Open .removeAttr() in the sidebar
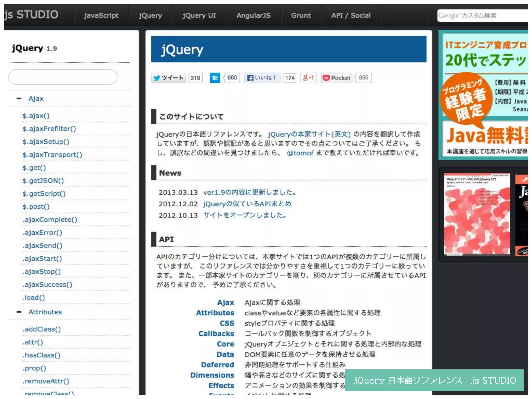532x399 pixels. (x=46, y=381)
